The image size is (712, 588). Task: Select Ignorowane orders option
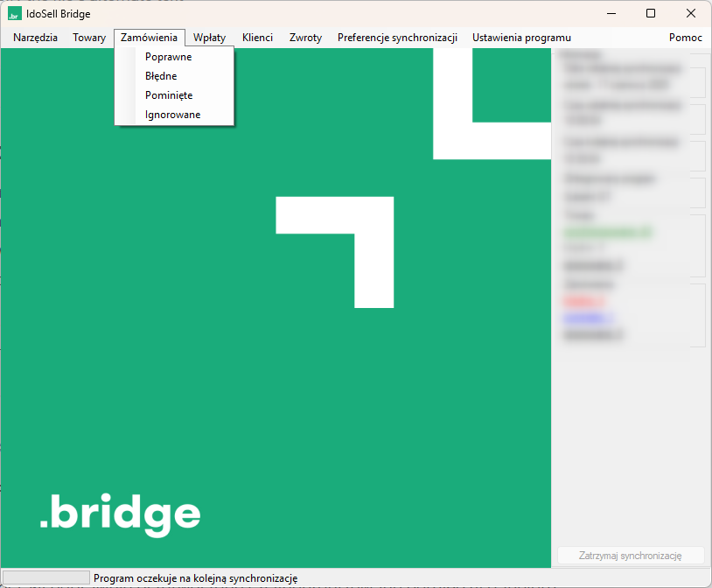click(174, 115)
